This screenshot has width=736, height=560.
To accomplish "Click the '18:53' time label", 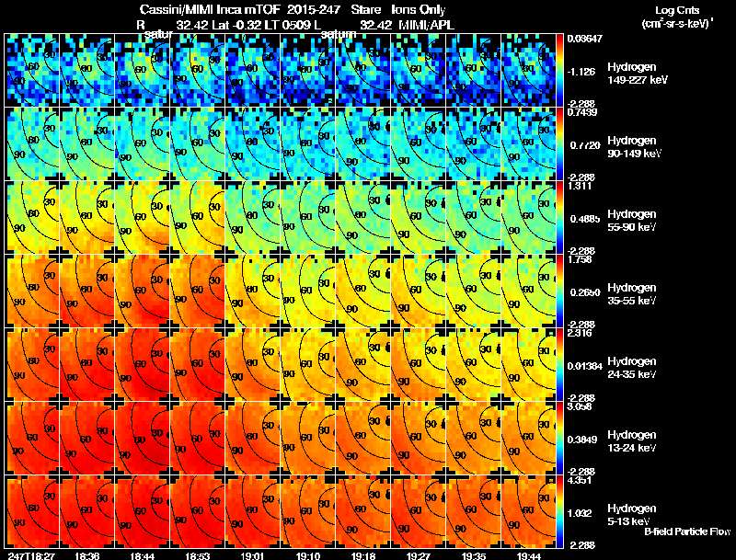I will point(197,556).
